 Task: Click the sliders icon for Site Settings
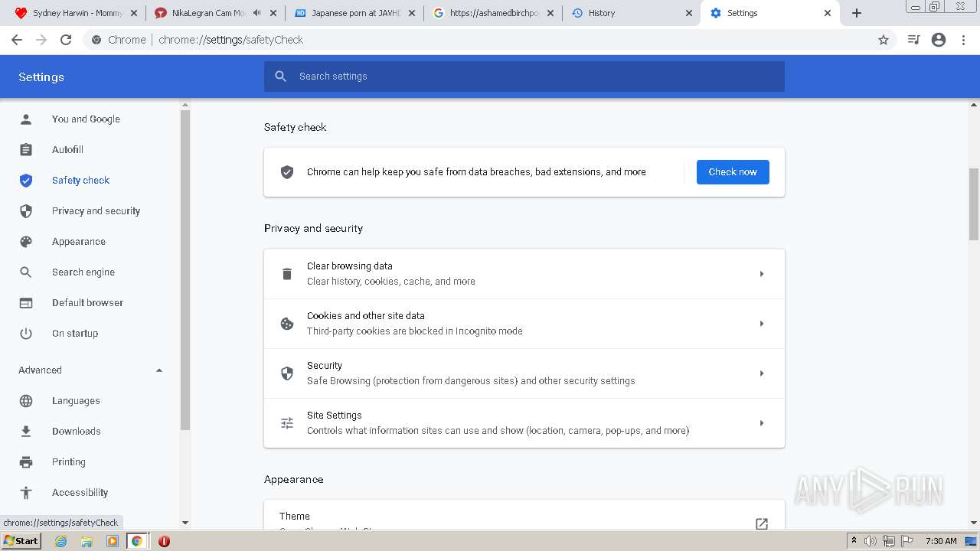pos(287,423)
